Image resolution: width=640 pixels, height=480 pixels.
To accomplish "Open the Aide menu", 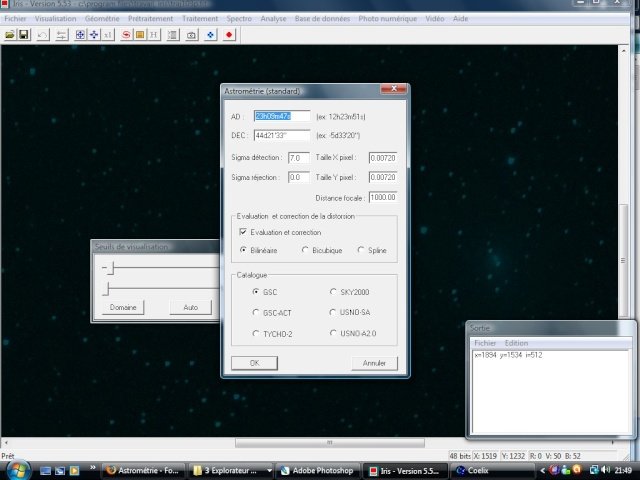I will click(460, 19).
